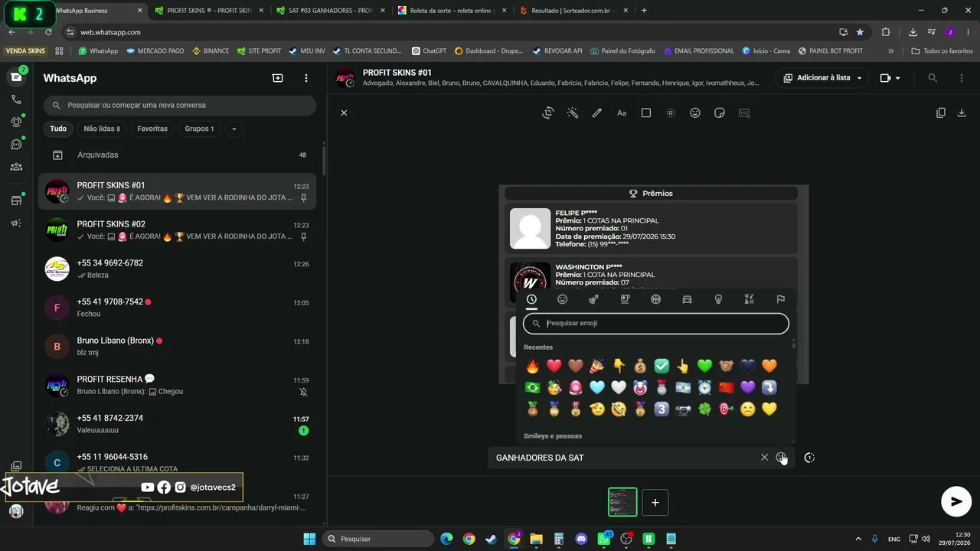Open the Symbols emoji tab
The height and width of the screenshot is (551, 980).
click(x=750, y=299)
